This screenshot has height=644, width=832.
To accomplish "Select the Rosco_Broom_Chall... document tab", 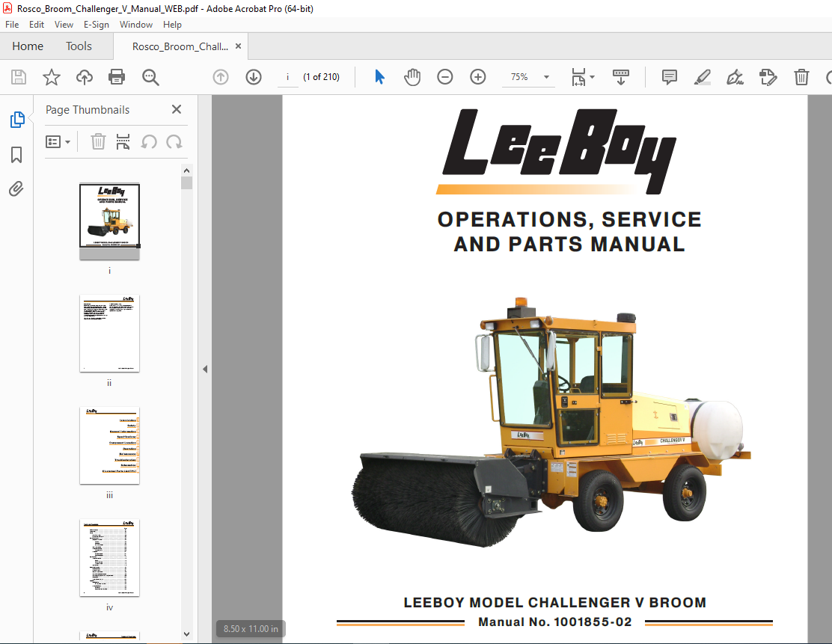I will coord(180,46).
